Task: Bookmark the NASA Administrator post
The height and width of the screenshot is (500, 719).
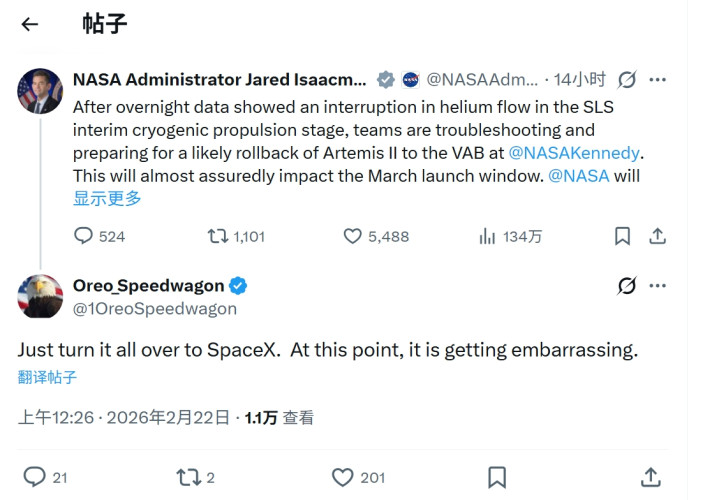Action: tap(622, 236)
